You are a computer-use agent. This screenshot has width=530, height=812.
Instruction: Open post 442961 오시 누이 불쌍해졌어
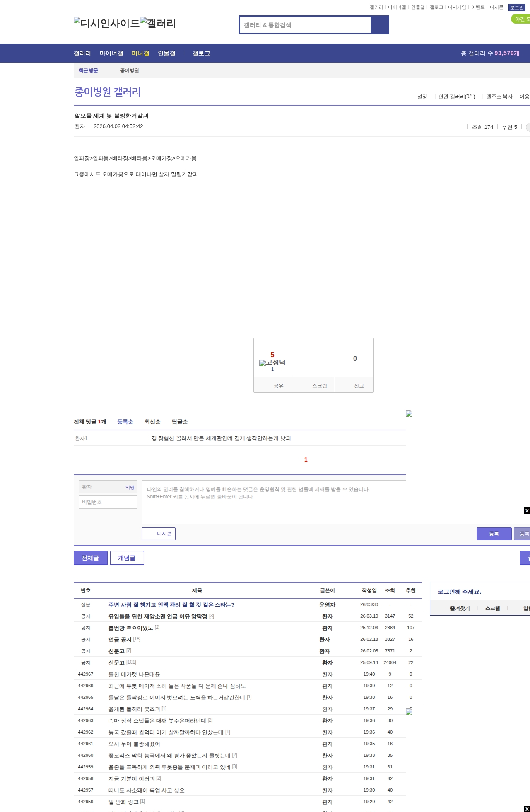(x=134, y=744)
